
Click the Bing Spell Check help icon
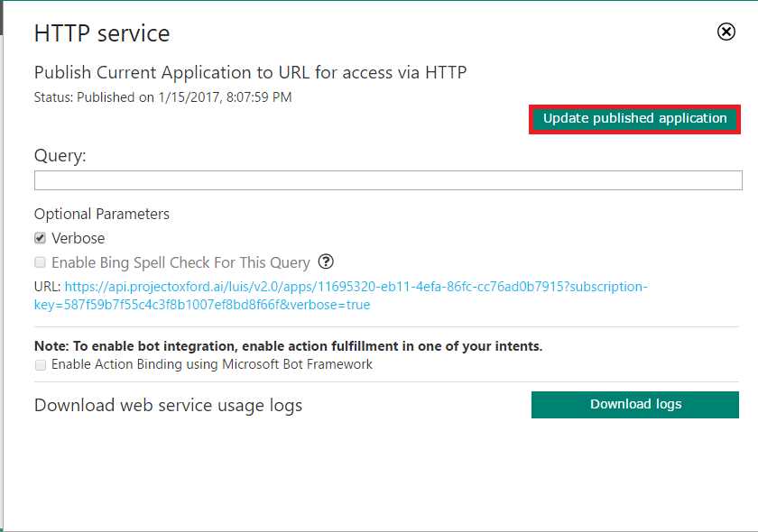[x=326, y=262]
